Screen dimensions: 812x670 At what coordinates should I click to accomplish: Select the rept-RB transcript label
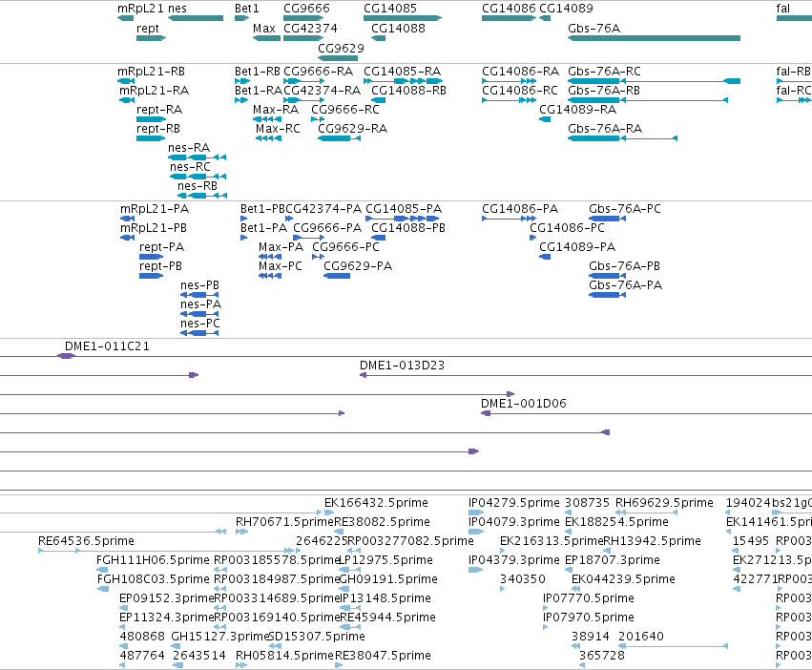158,129
